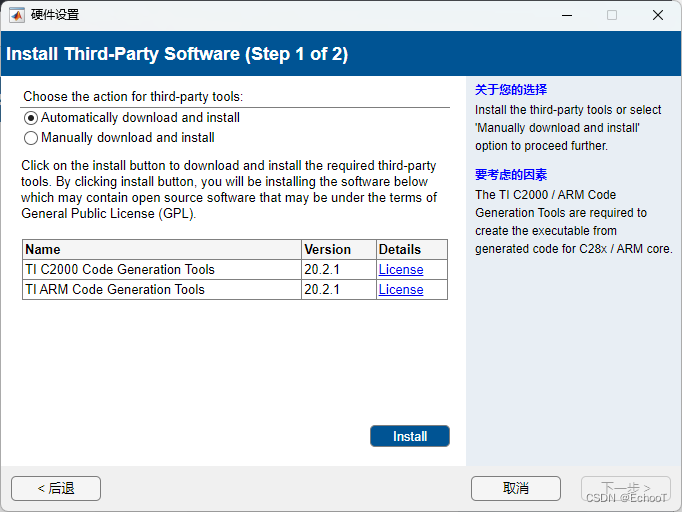This screenshot has width=682, height=512.
Task: Select the TI ARM Code Generation Tools cell
Action: click(x=162, y=290)
